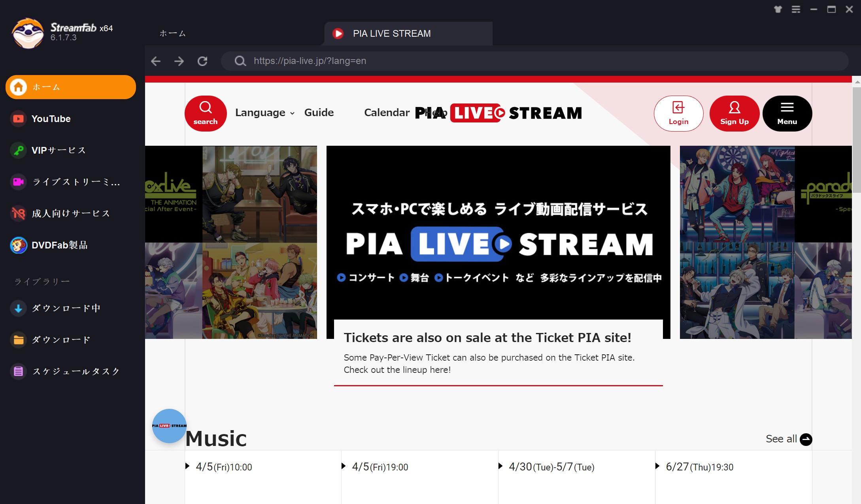Open the 4/30(Tue)-5/7(Tue) event card
The height and width of the screenshot is (504, 861).
click(x=577, y=477)
